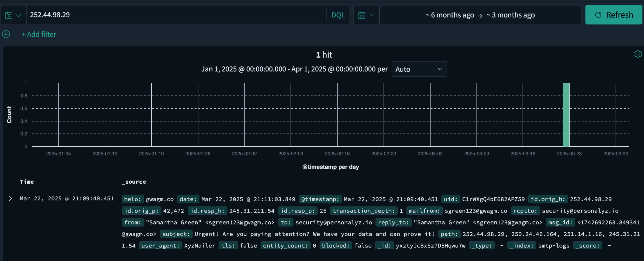Click the rcptto field badge
Image resolution: width=644 pixels, height=261 pixels.
(525, 211)
